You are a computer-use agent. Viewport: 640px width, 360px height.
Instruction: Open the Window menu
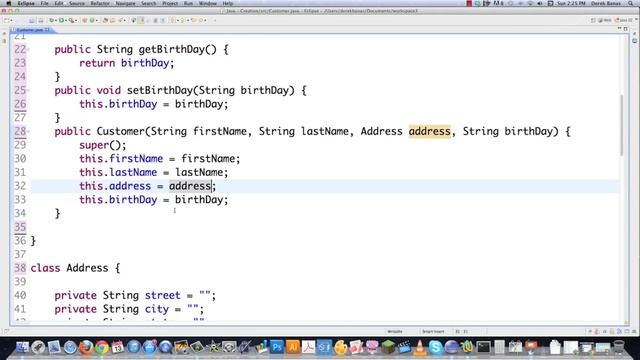coord(208,3)
